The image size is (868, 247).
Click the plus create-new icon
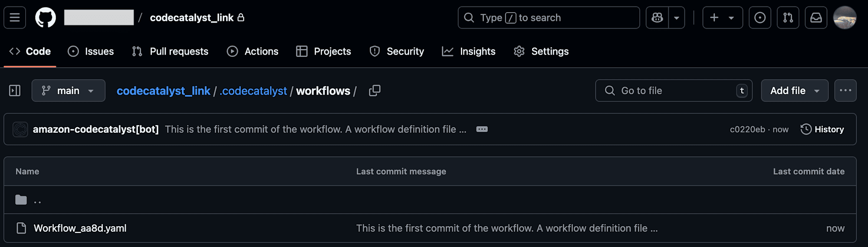pos(714,18)
